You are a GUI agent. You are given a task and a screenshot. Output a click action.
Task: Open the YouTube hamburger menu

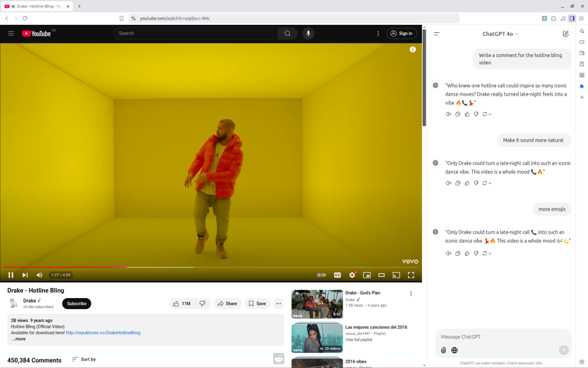coord(11,33)
